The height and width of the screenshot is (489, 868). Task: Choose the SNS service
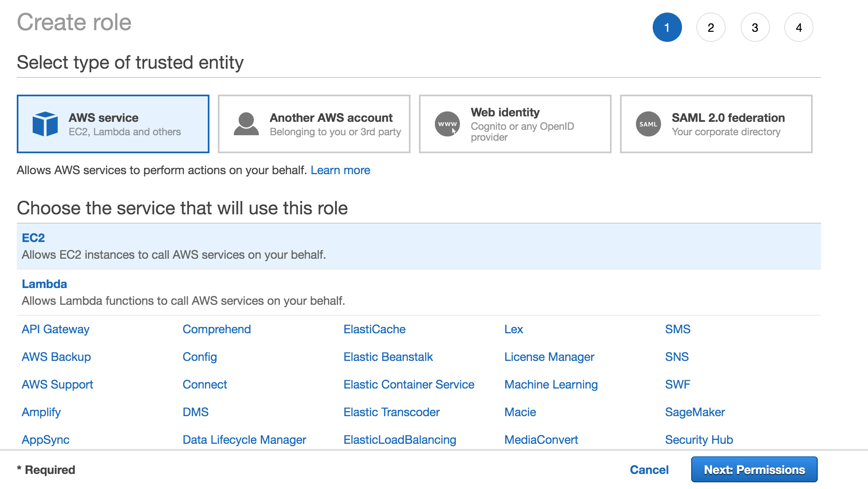pyautogui.click(x=677, y=357)
